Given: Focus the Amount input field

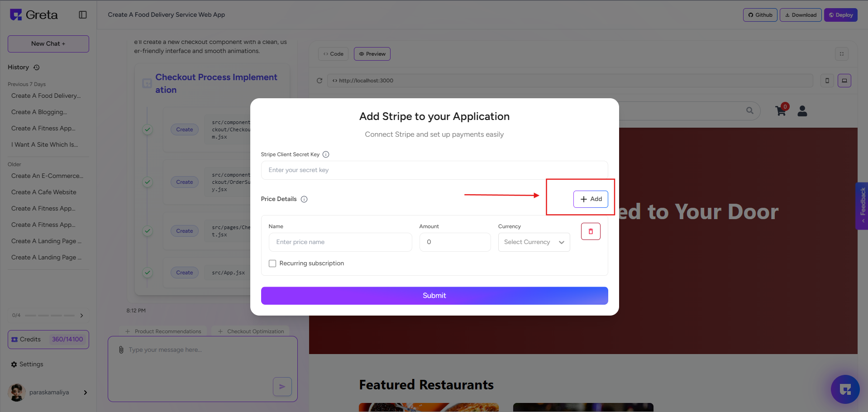Looking at the screenshot, I should tap(455, 242).
